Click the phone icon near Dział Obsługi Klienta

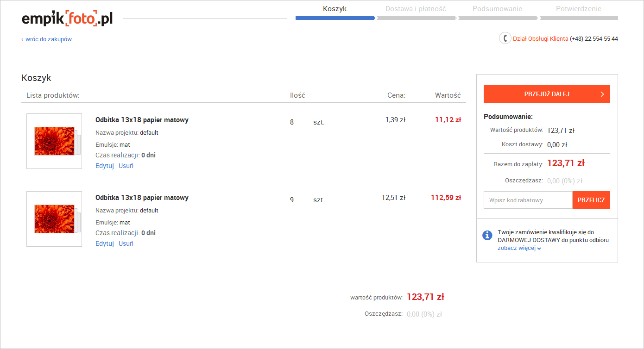coord(505,38)
